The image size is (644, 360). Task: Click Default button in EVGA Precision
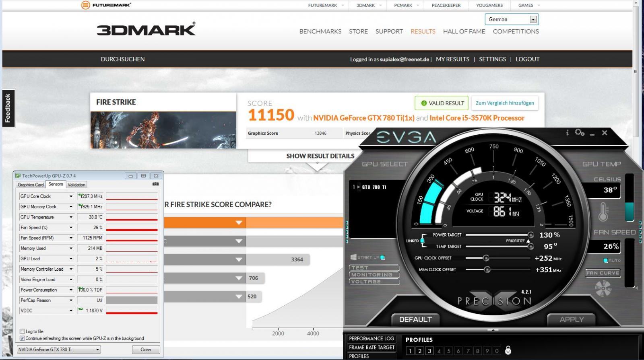(415, 319)
